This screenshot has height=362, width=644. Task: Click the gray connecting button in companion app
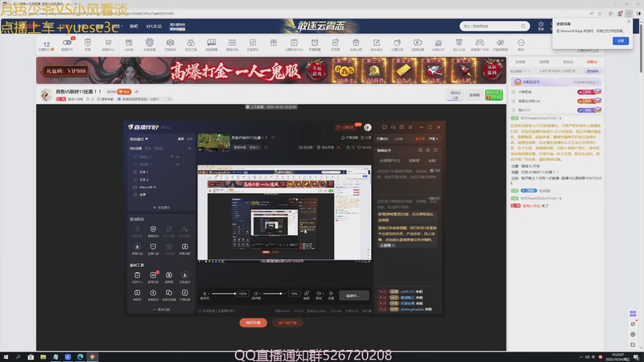pyautogui.click(x=354, y=295)
